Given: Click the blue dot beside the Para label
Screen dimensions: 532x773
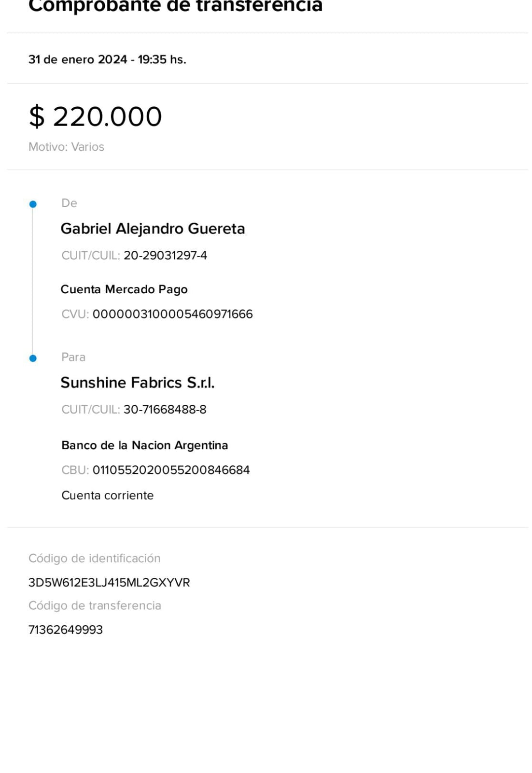Looking at the screenshot, I should [33, 358].
